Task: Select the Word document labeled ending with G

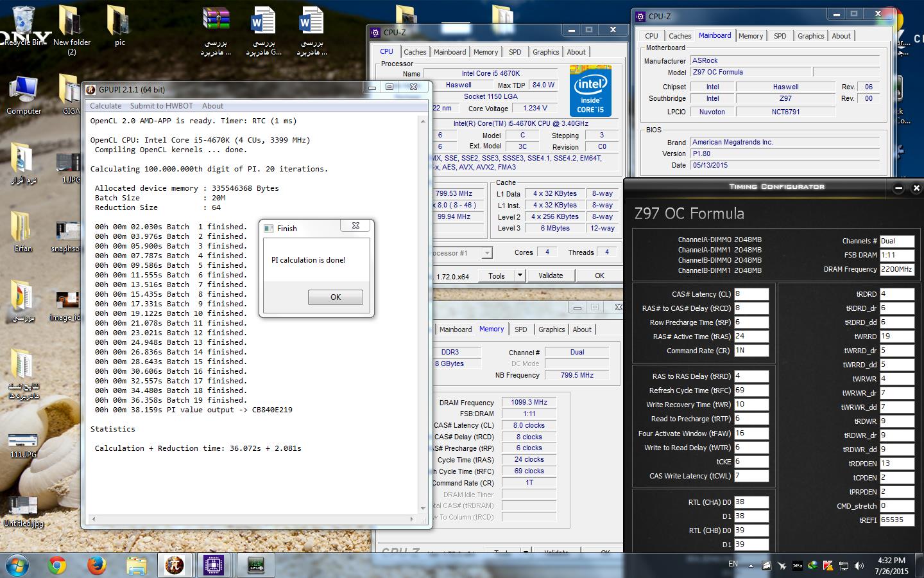Action: pos(264,31)
